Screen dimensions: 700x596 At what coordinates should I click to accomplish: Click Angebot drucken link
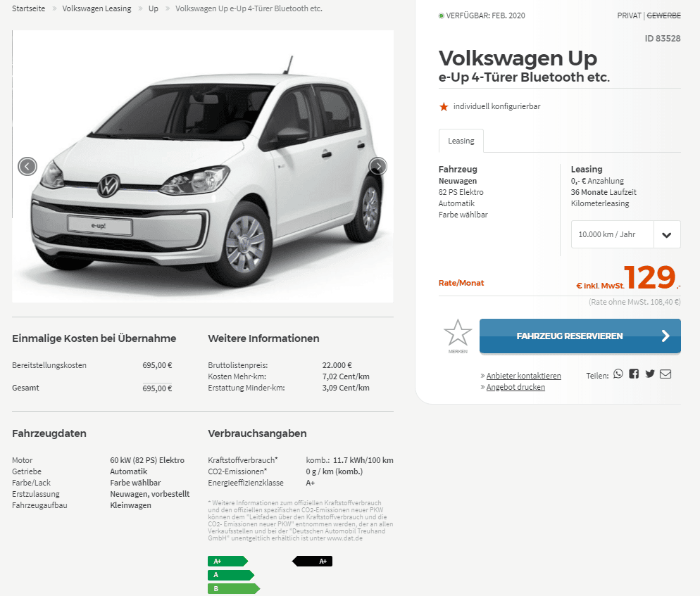[x=515, y=387]
